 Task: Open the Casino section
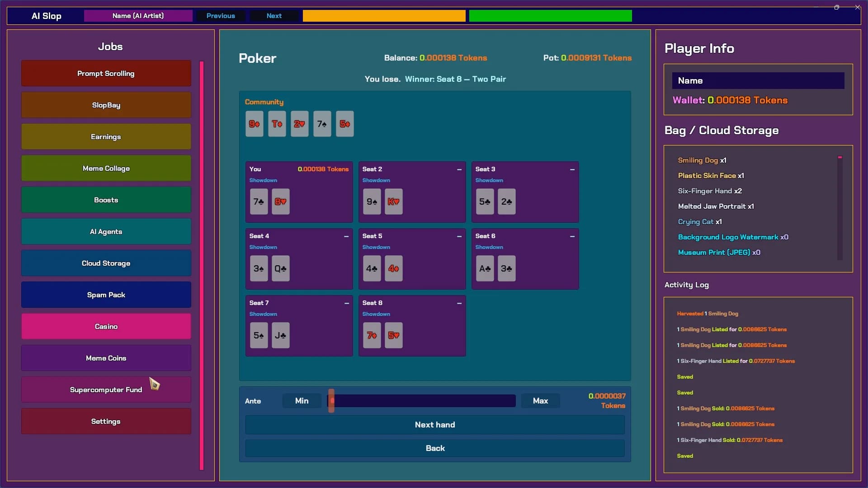106,326
